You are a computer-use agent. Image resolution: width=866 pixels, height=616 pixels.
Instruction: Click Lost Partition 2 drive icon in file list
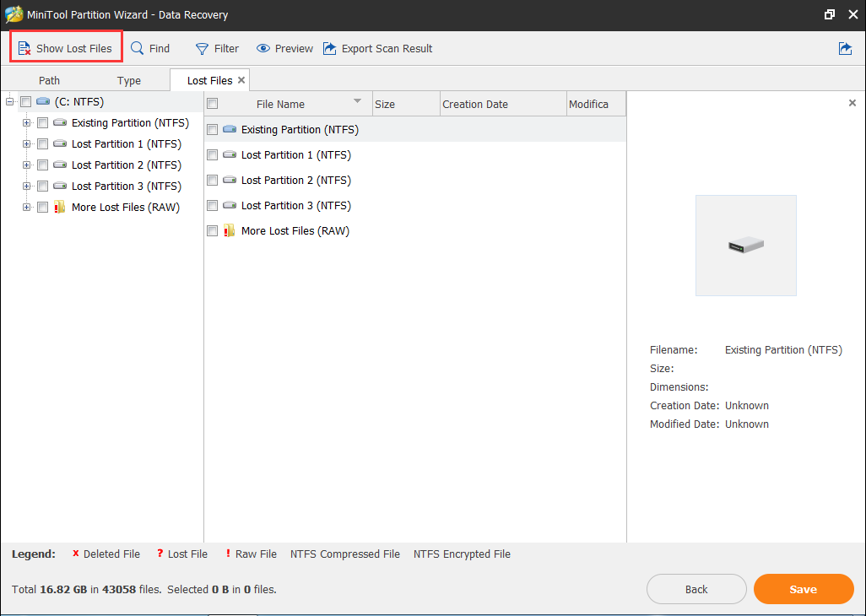coord(230,180)
